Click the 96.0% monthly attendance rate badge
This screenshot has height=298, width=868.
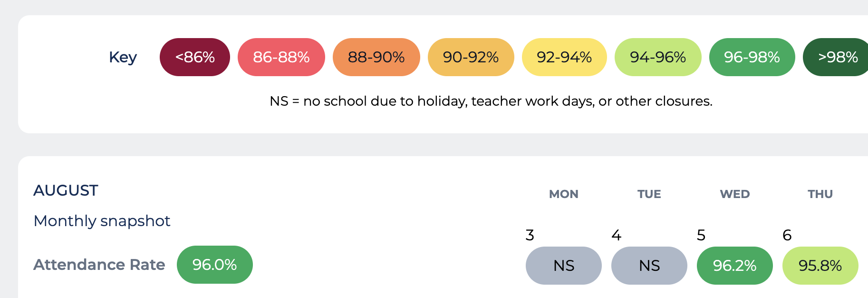(215, 265)
